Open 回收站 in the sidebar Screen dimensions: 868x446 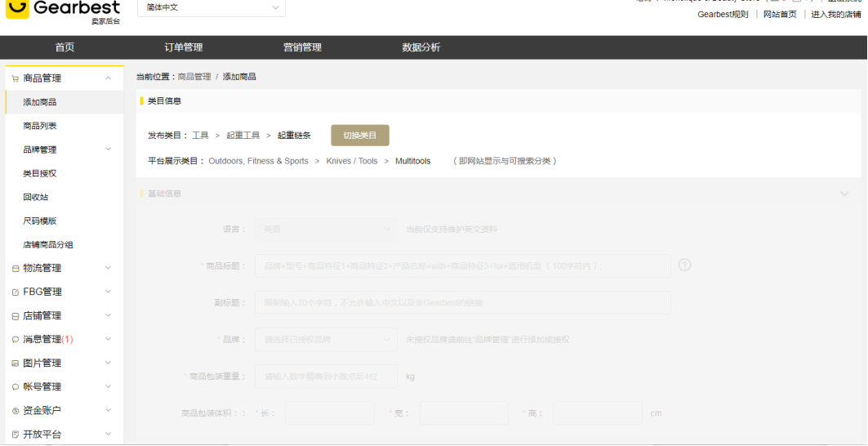[35, 197]
